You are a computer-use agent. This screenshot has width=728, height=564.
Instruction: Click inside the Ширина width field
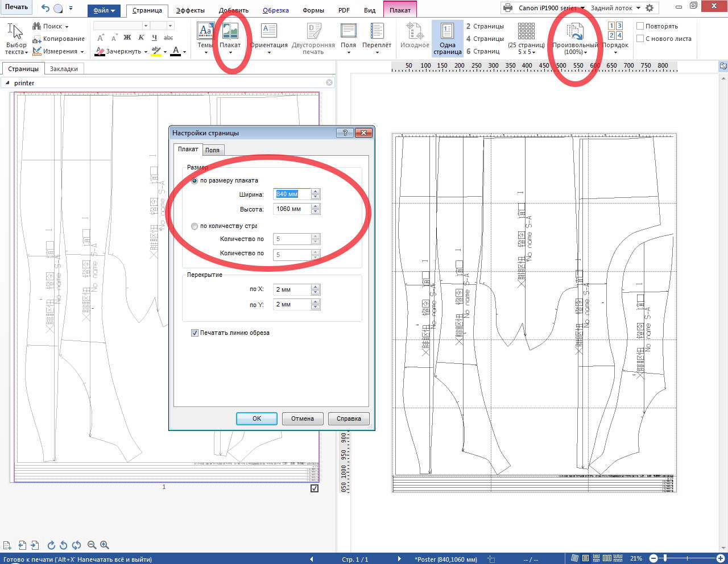point(291,194)
